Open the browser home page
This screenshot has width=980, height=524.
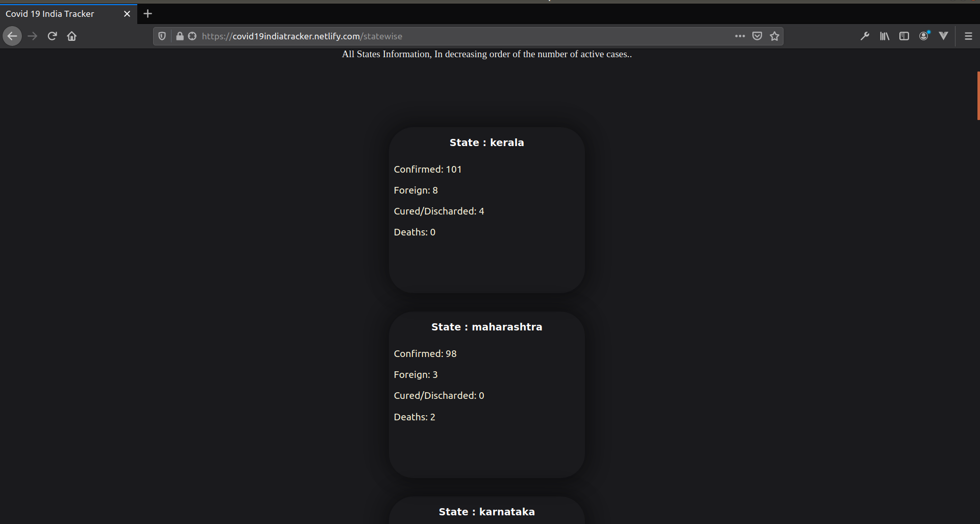click(72, 36)
